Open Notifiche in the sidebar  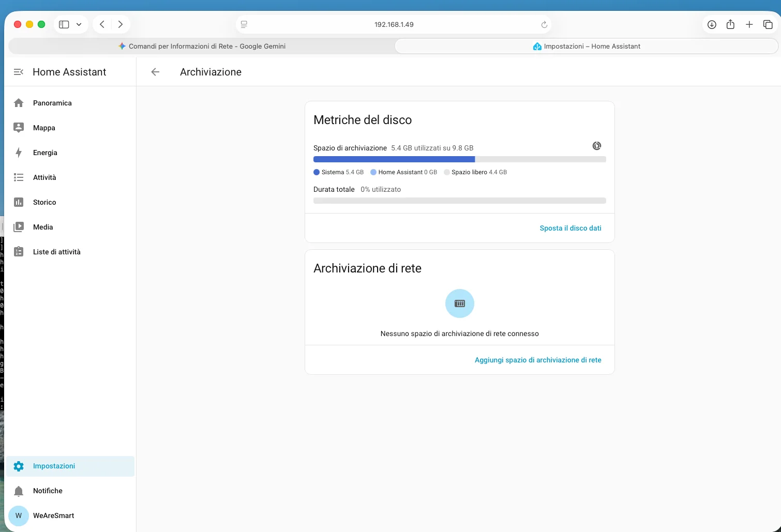tap(70, 491)
